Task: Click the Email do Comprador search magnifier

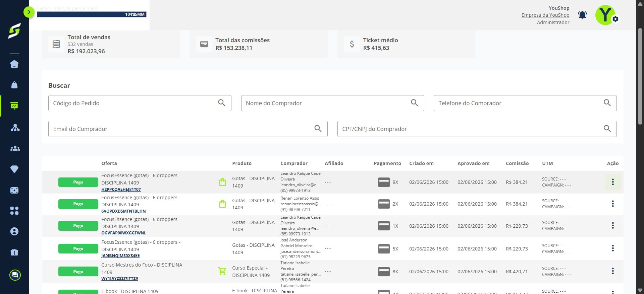Action: point(318,129)
